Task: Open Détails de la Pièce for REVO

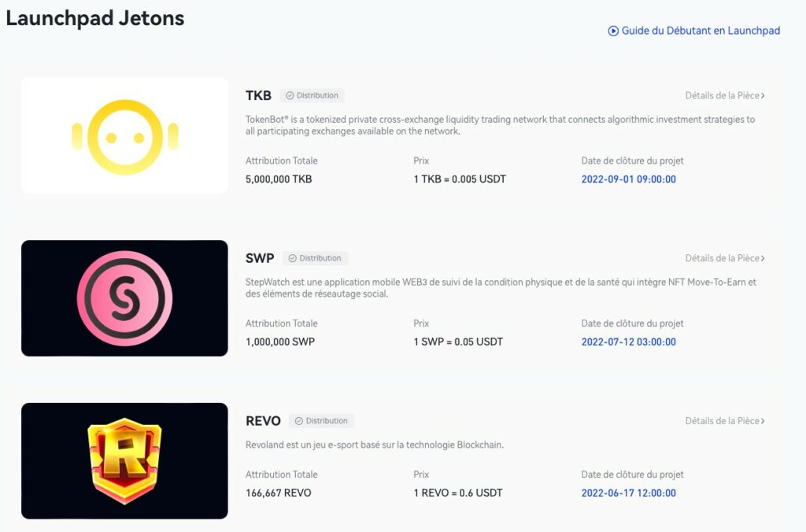Action: click(724, 421)
